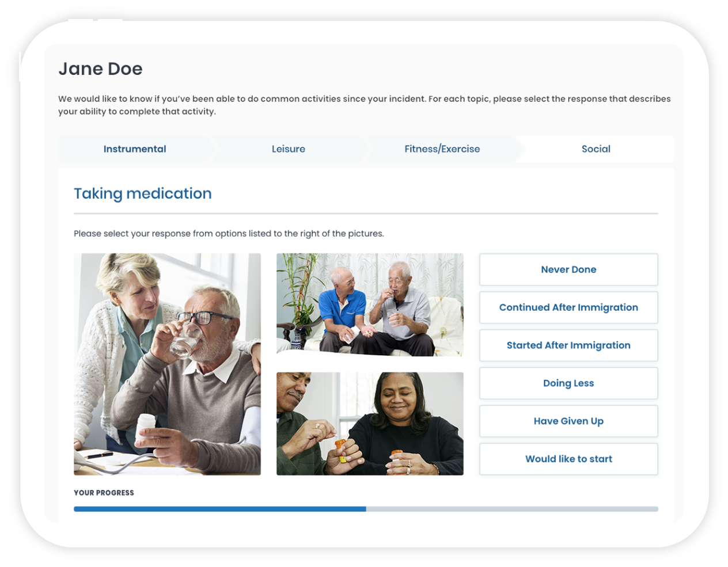
Task: Open the Instrumental tab
Action: pyautogui.click(x=135, y=149)
